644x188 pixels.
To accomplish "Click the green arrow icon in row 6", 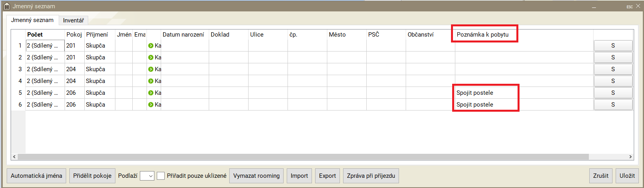I will click(x=151, y=105).
